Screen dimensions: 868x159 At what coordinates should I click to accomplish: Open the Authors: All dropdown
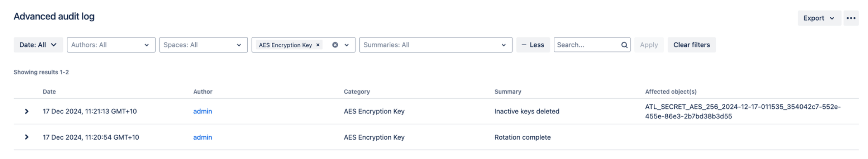coord(111,45)
